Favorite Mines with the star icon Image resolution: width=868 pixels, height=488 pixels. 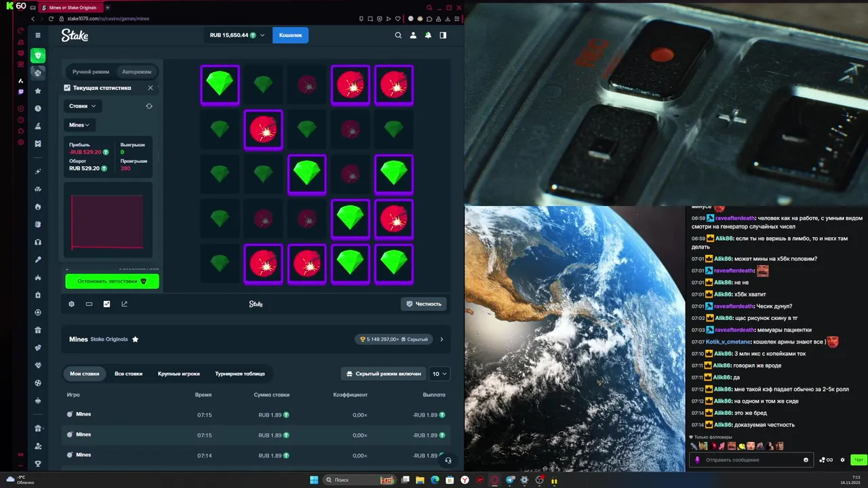(x=136, y=339)
